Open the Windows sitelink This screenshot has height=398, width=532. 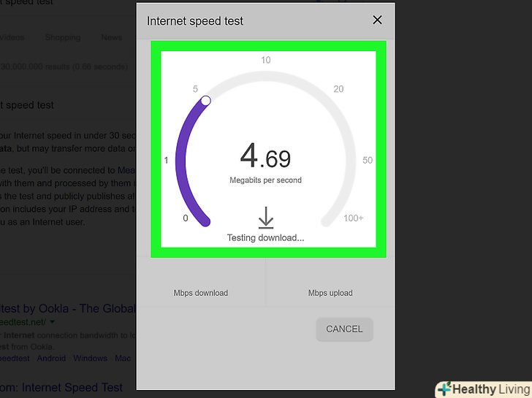(91, 358)
